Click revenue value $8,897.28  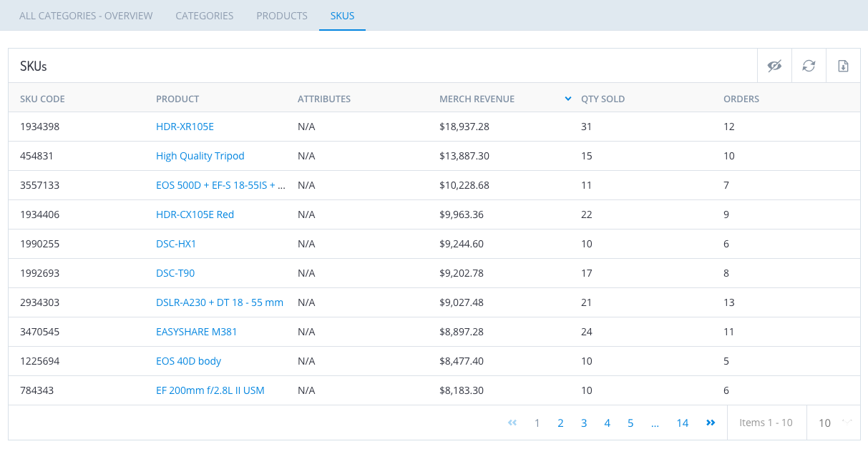pyautogui.click(x=462, y=332)
